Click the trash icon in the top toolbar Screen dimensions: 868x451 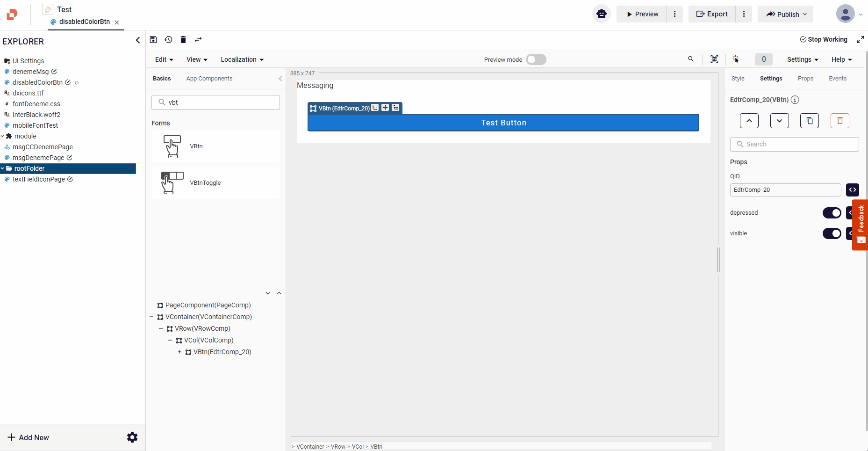(x=183, y=40)
